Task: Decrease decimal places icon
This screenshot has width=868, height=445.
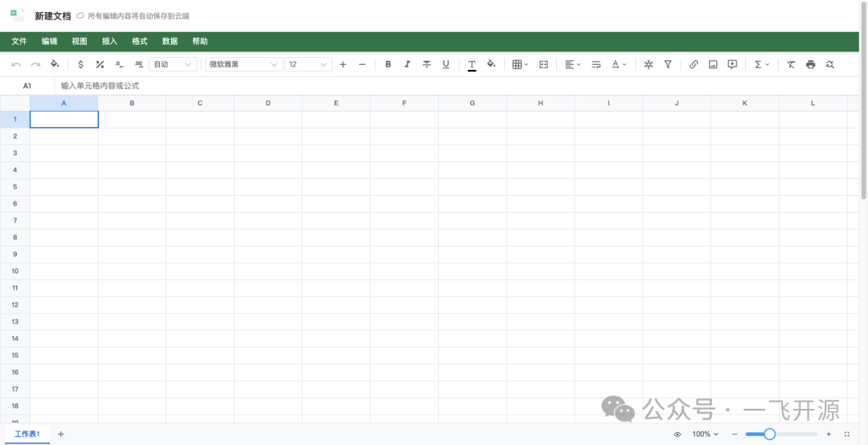Action: (119, 64)
